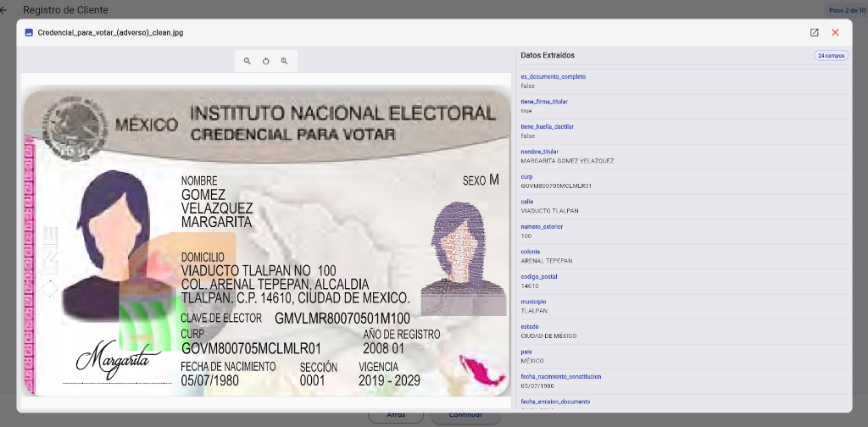This screenshot has width=868, height=427.
Task: Select the municipio value TLALPAN
Action: coord(534,311)
